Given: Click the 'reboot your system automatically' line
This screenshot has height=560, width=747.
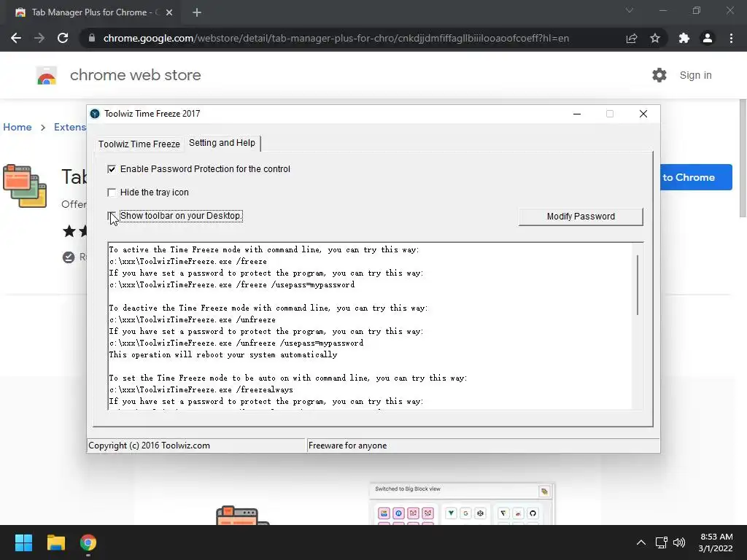Looking at the screenshot, I should 223,355.
